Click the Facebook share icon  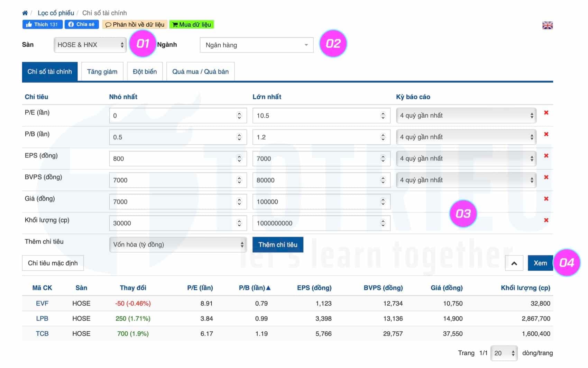click(x=72, y=24)
